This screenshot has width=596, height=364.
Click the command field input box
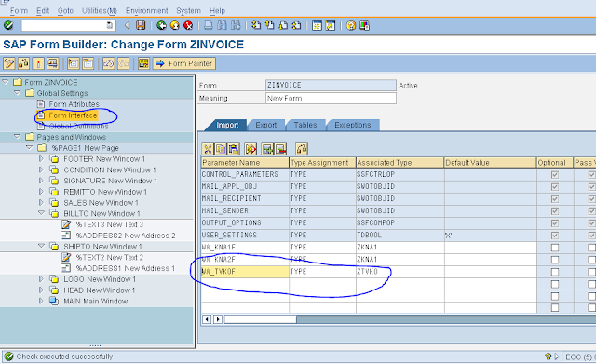pyautogui.click(x=68, y=25)
